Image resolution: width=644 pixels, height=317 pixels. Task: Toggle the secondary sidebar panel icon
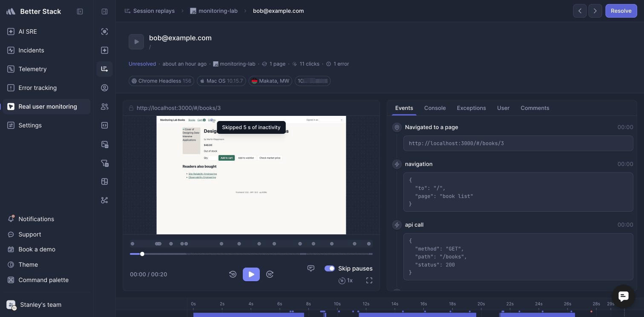point(104,12)
